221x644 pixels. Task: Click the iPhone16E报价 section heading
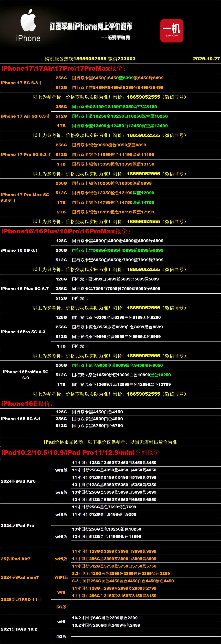(27, 404)
